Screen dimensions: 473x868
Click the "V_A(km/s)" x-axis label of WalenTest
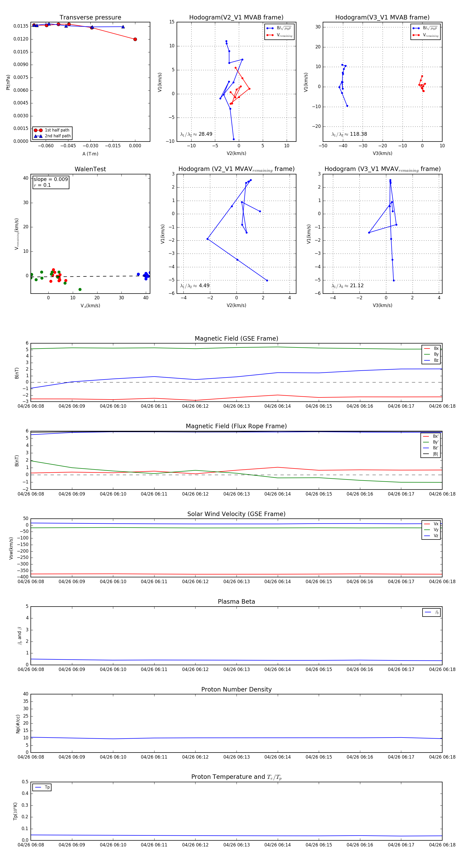click(x=90, y=306)
